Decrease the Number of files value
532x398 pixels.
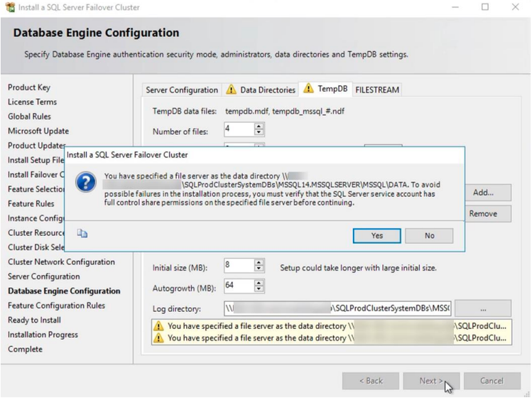coord(259,132)
